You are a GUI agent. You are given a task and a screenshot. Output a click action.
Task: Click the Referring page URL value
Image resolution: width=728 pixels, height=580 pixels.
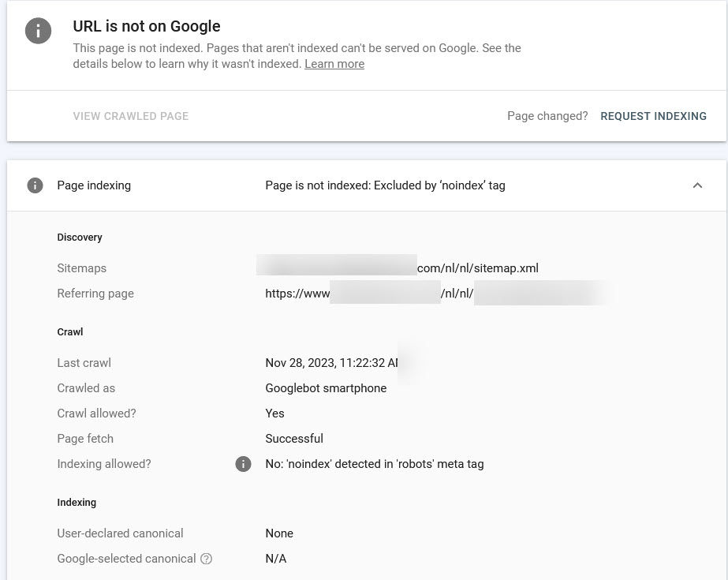436,293
